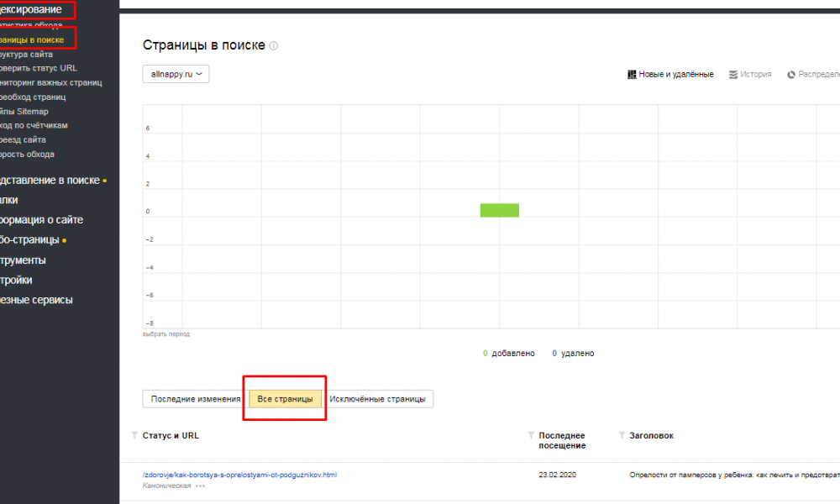Screen dimensions: 840x504
Task: Select the 'Все страницы' toggle button
Action: tap(285, 399)
